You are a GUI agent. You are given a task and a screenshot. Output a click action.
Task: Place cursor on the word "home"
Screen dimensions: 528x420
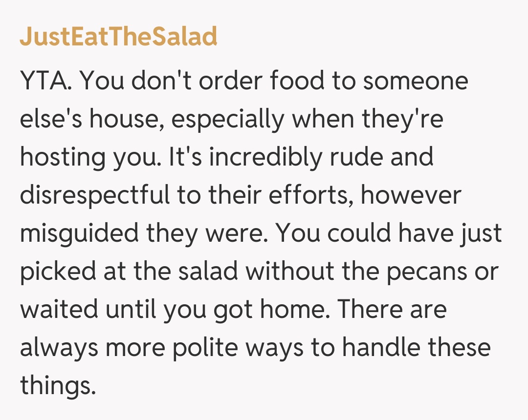(297, 310)
